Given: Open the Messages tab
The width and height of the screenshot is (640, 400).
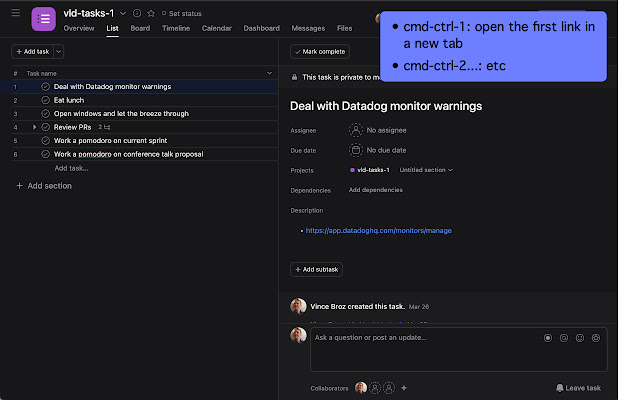Looking at the screenshot, I should [308, 28].
